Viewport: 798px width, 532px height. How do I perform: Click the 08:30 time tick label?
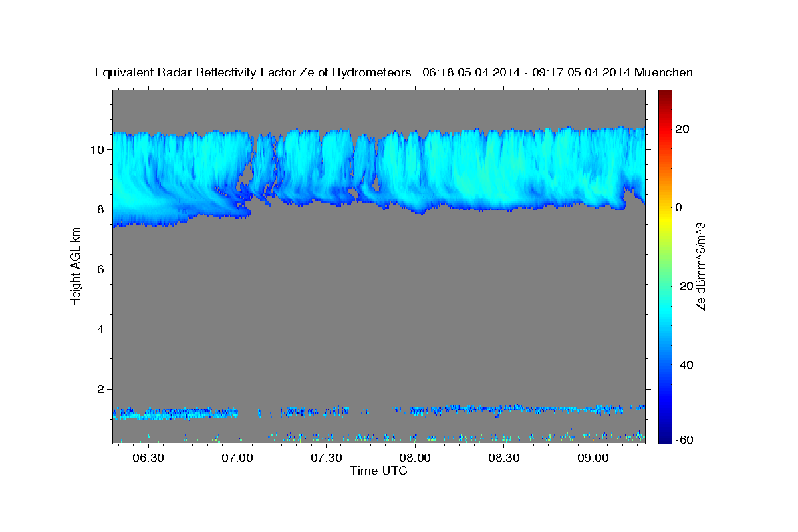click(x=504, y=458)
